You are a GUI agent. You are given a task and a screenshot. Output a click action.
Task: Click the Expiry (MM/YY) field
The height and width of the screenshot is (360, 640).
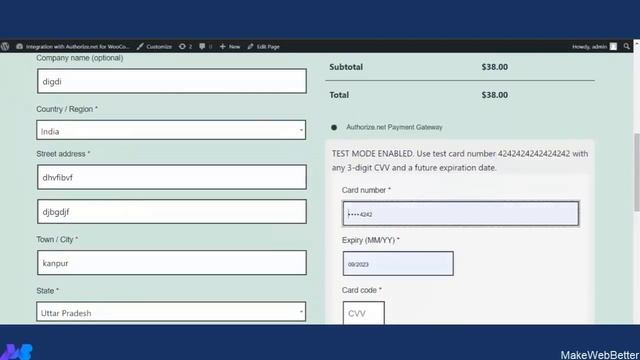point(398,264)
